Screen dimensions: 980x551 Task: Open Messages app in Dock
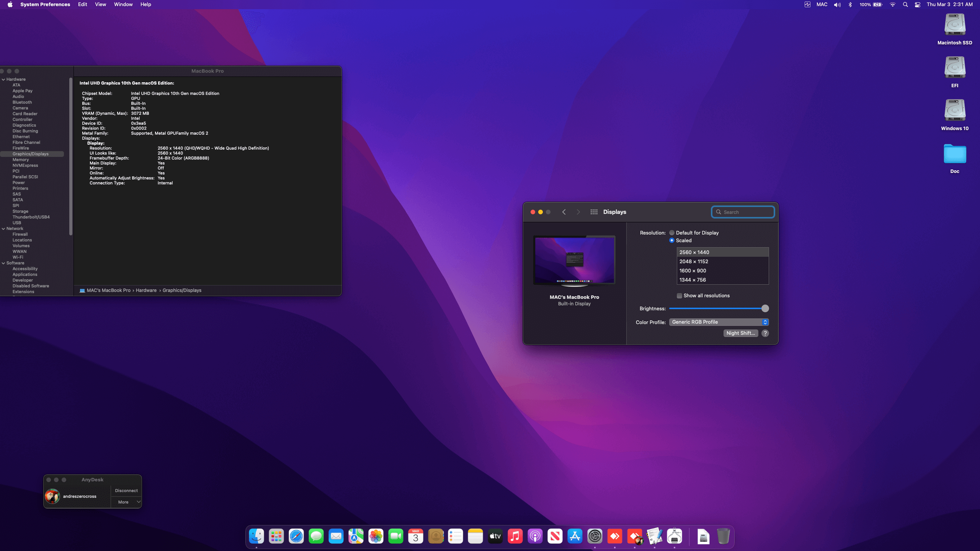316,536
